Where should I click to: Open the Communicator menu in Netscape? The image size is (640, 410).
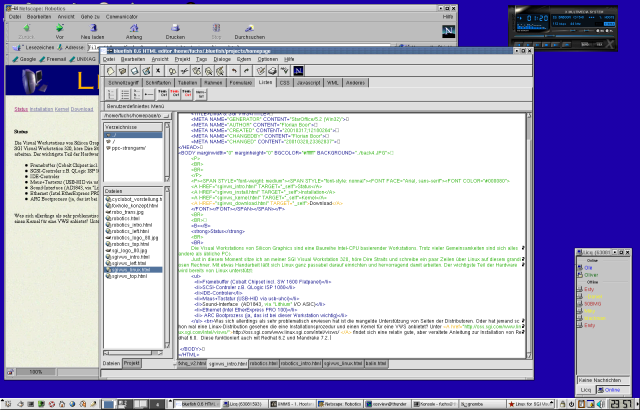(x=122, y=17)
